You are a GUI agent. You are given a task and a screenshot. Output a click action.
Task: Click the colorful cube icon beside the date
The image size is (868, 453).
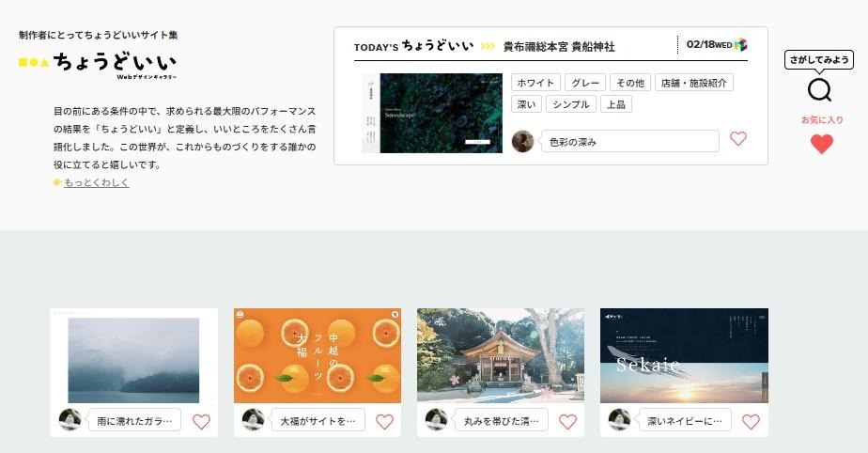tap(741, 44)
